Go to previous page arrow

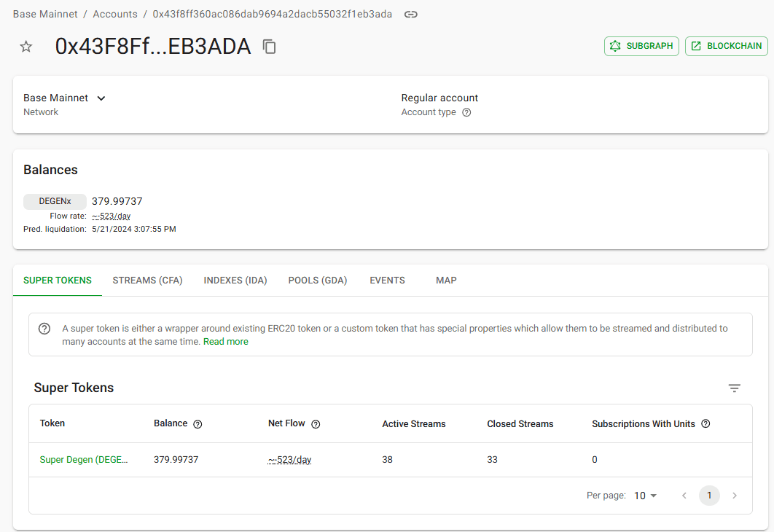pyautogui.click(x=684, y=496)
